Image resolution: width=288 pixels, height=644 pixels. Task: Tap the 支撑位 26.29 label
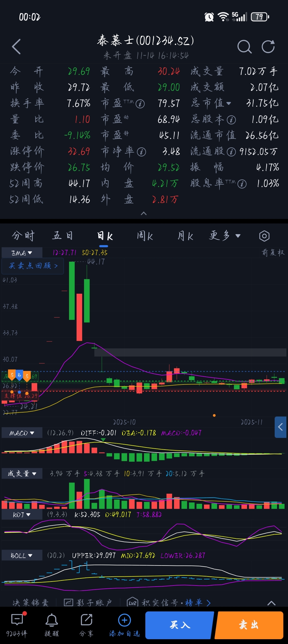(x=21, y=396)
